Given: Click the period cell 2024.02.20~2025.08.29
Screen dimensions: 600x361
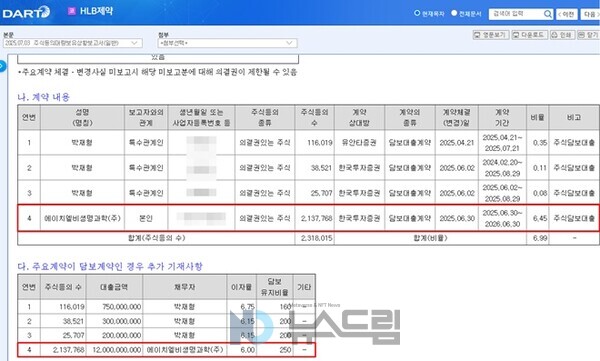Looking at the screenshot, I should point(502,168).
